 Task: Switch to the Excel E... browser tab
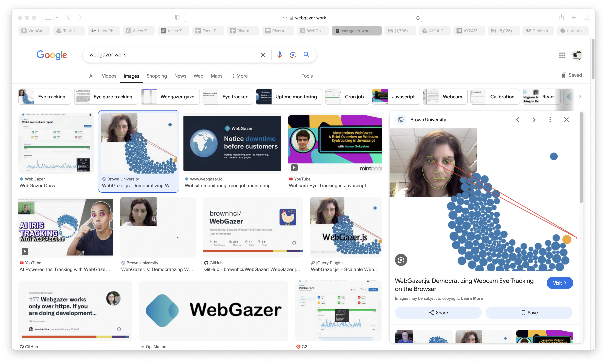[x=208, y=31]
